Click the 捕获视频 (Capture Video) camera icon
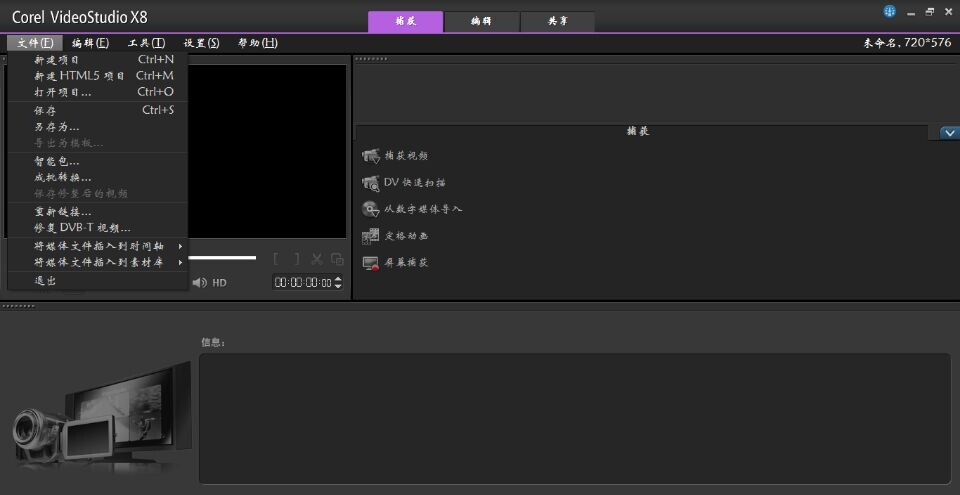The image size is (960, 495). click(371, 156)
